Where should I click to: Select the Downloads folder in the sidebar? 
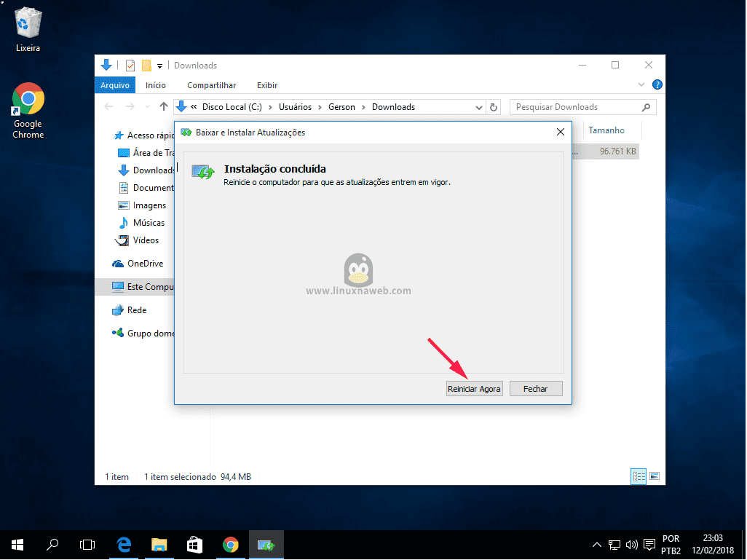[151, 170]
